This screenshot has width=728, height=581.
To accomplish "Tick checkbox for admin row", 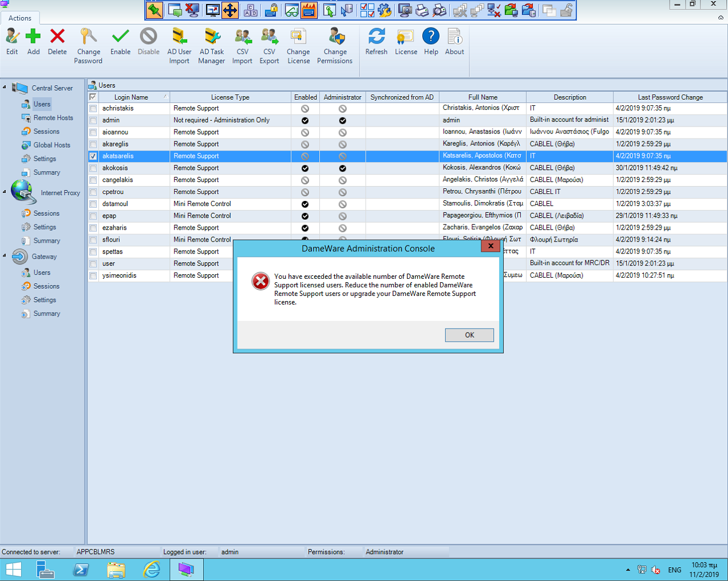I will [93, 120].
